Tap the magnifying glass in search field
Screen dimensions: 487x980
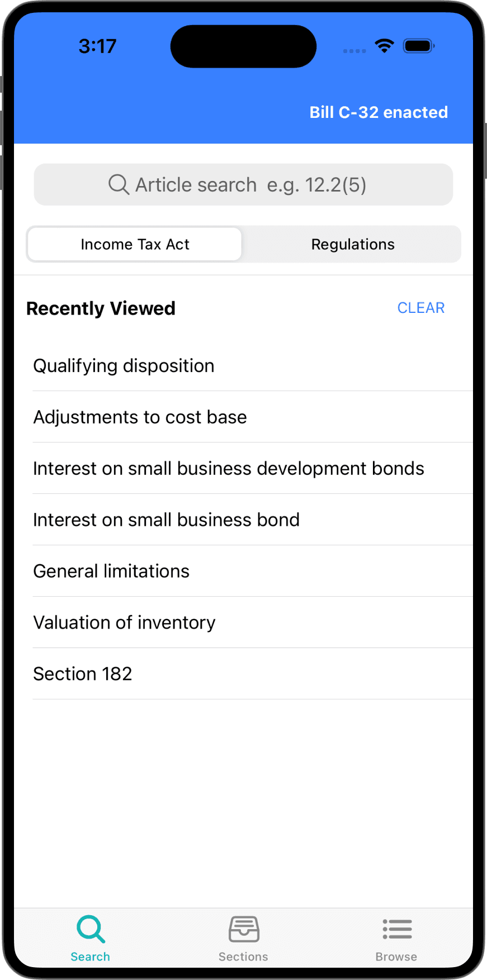pos(119,184)
